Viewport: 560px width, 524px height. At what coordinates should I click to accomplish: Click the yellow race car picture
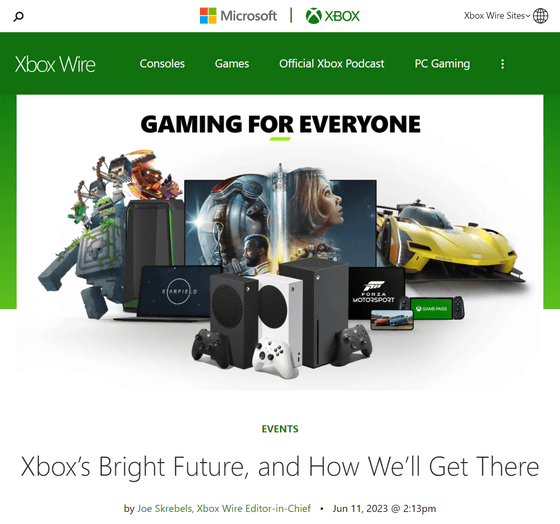pos(447,240)
